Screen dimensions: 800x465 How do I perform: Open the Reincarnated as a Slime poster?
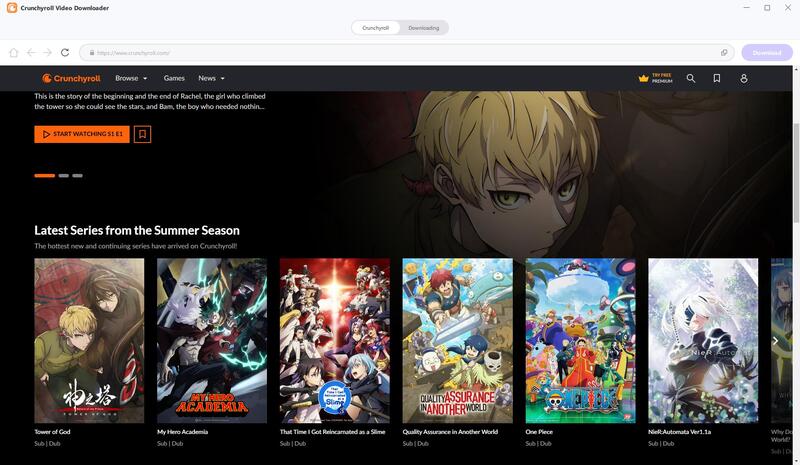coord(335,340)
